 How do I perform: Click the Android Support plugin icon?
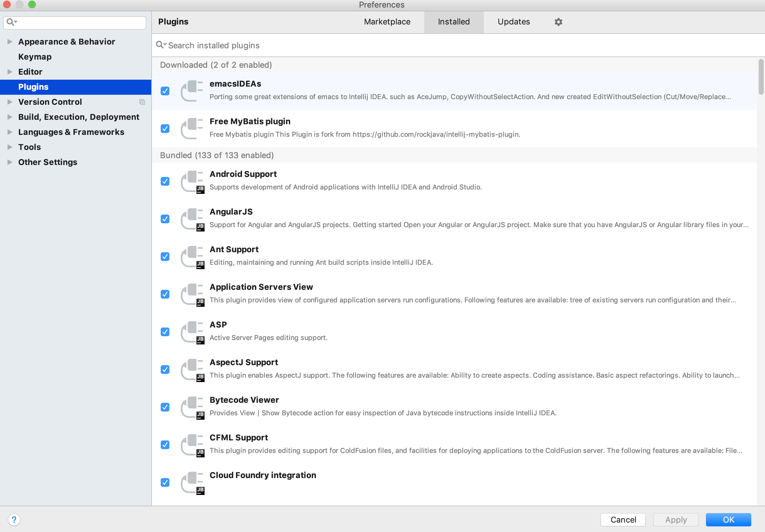pyautogui.click(x=192, y=181)
